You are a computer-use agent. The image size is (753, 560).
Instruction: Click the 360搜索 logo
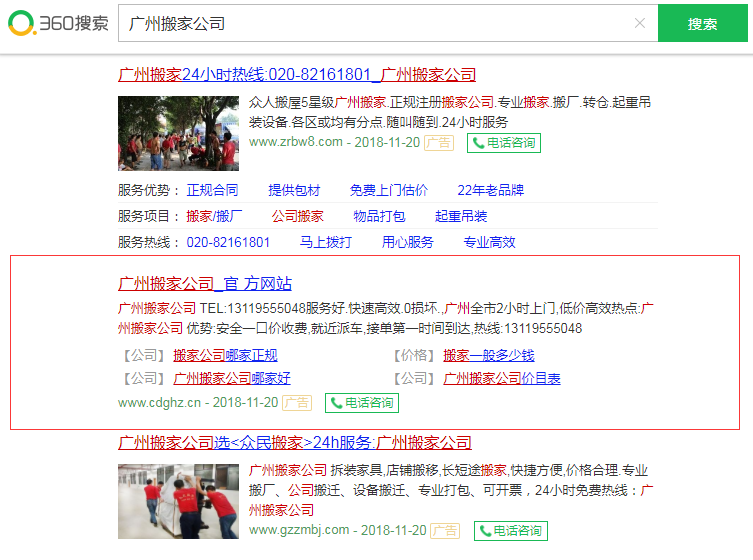pos(58,23)
